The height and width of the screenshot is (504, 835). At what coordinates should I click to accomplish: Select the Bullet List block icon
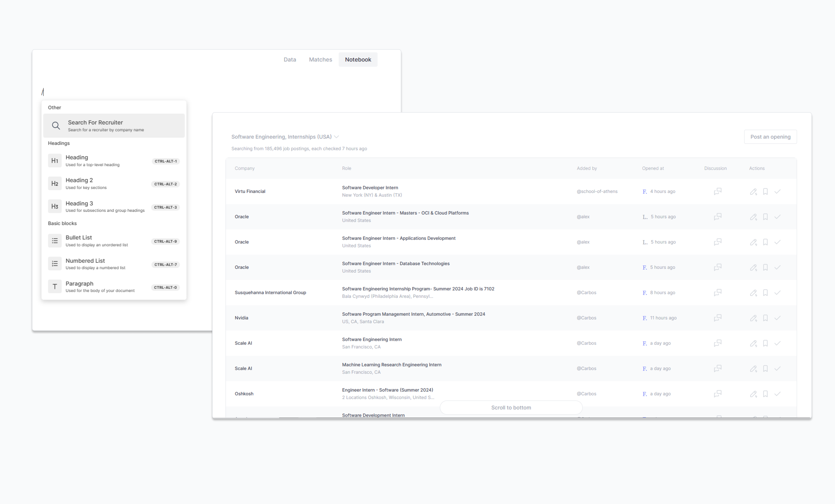(x=55, y=241)
